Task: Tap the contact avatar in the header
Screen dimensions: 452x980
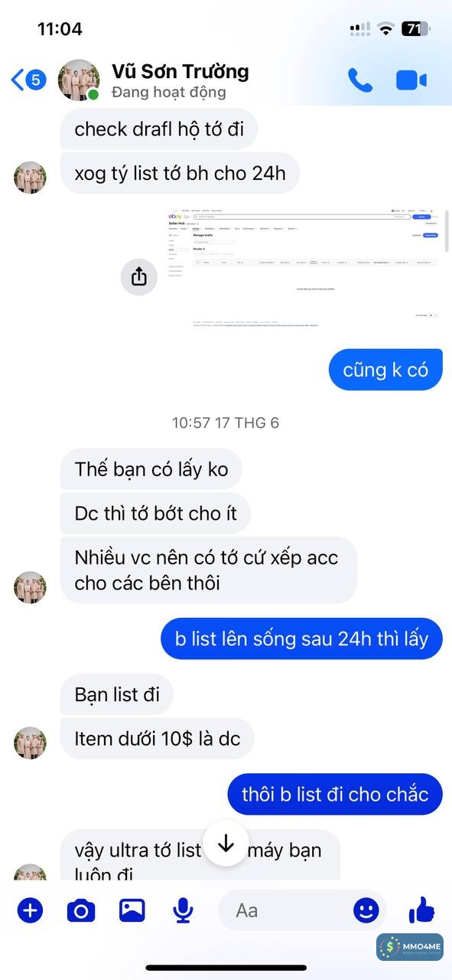Action: [79, 80]
